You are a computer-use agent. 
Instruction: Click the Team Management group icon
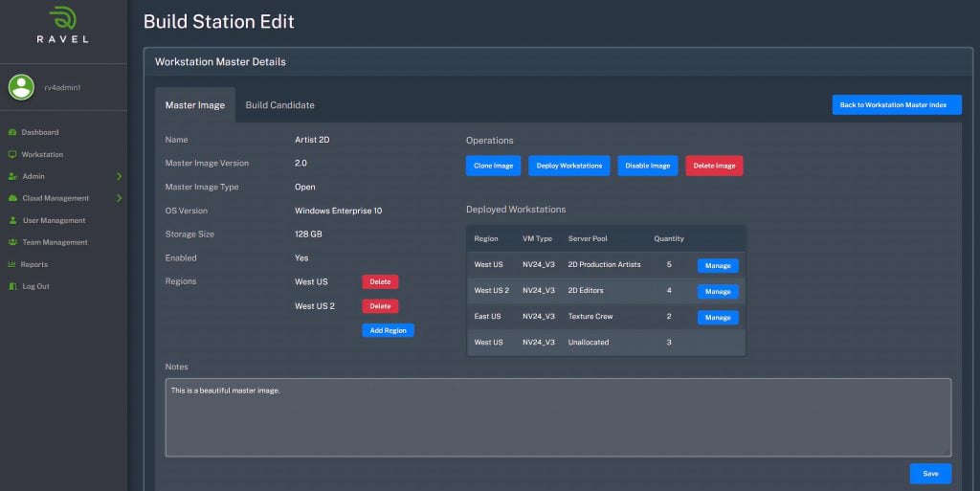pyautogui.click(x=12, y=242)
